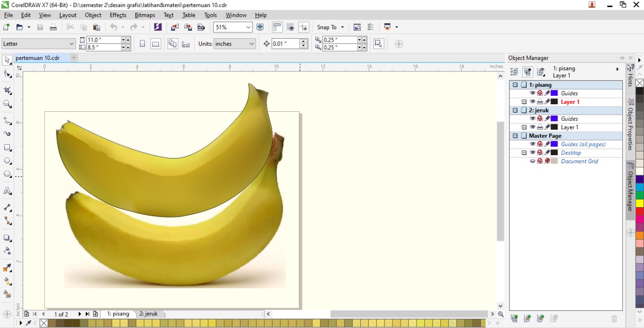Enable printing for the jeruk Guides layer
Image resolution: width=644 pixels, height=328 pixels.
541,119
